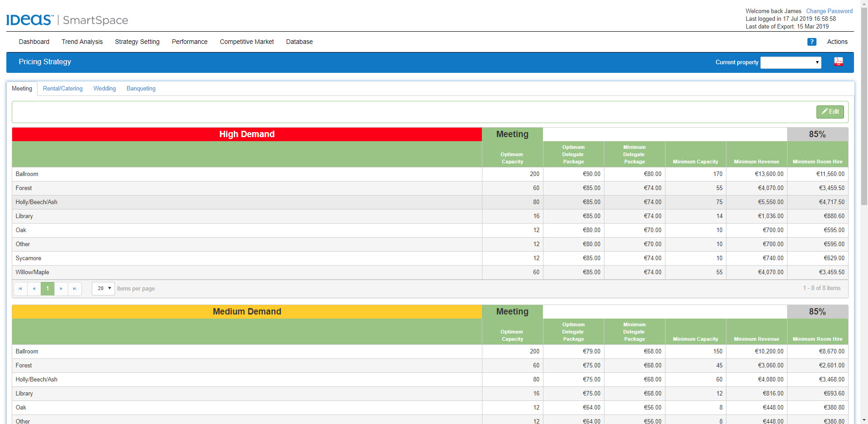Open the Current property dropdown

791,62
